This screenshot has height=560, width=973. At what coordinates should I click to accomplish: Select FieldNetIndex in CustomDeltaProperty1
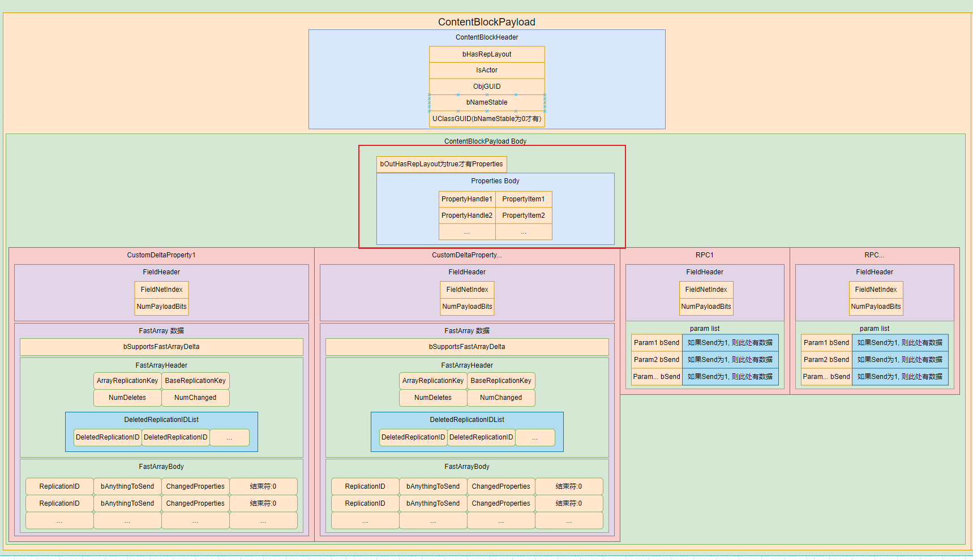[x=161, y=290]
